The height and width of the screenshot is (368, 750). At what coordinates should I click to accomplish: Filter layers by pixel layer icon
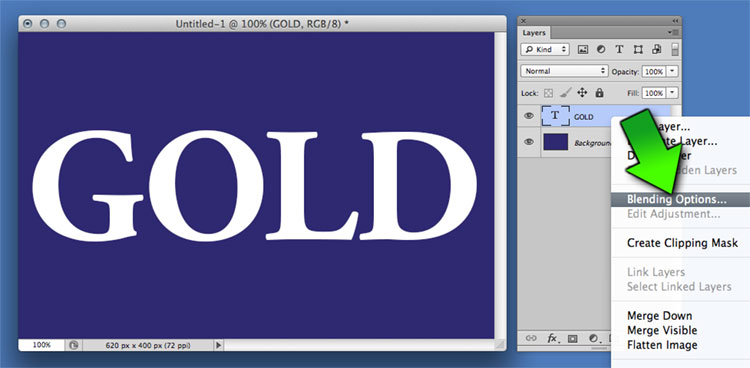click(x=583, y=49)
